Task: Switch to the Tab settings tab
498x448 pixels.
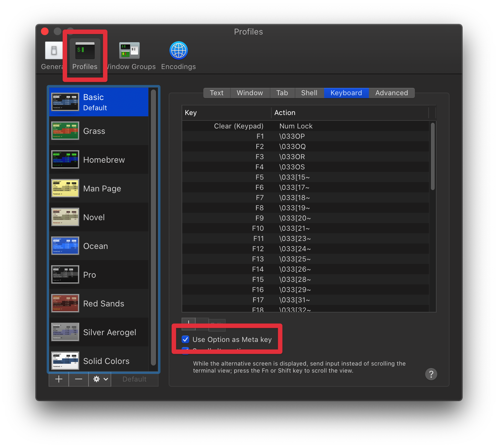Action: click(x=282, y=93)
